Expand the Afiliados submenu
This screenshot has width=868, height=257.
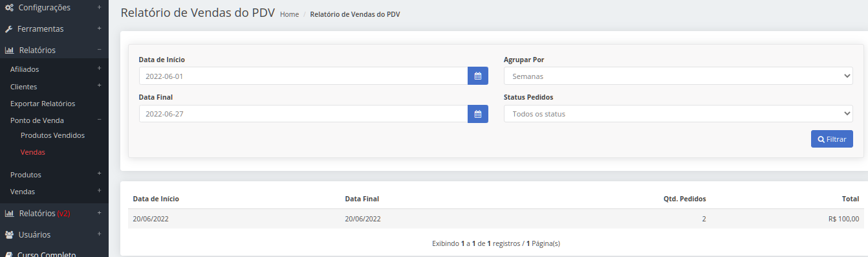tap(99, 68)
